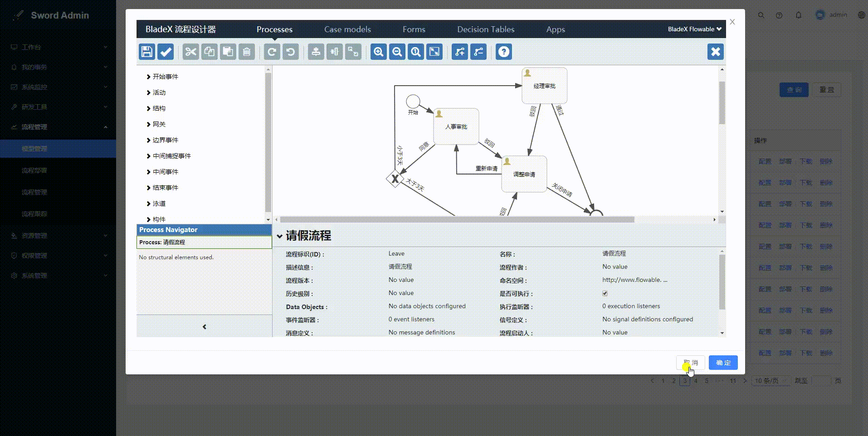
Task: Click the 执行监听器 value 0 execution listeners
Action: pos(631,306)
